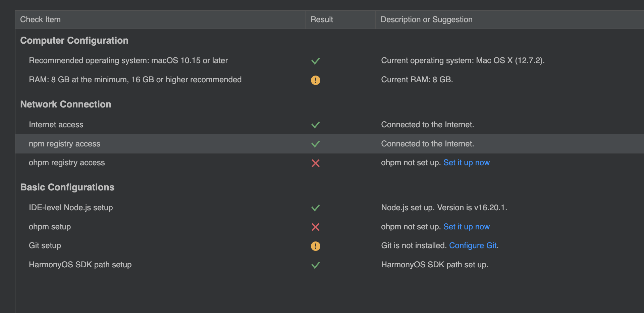Click green checkmark for Node.js setup

click(315, 208)
